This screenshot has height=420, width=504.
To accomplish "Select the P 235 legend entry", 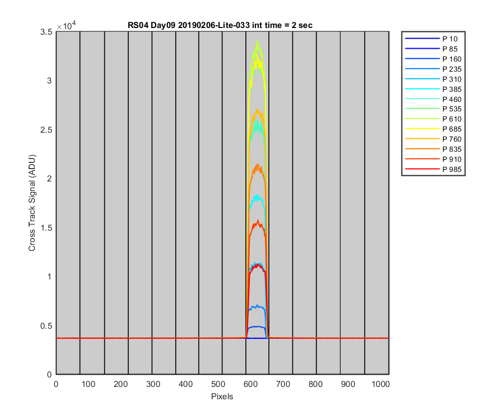I will pyautogui.click(x=433, y=69).
